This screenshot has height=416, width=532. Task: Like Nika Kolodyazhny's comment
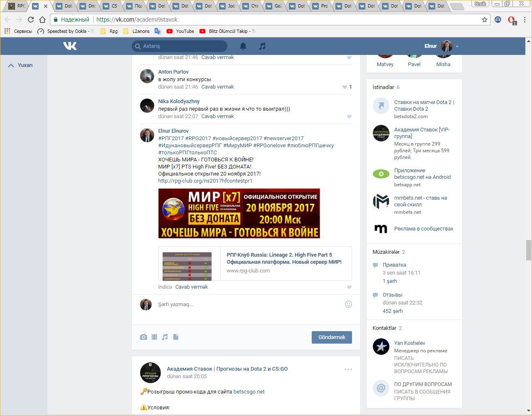(x=349, y=116)
